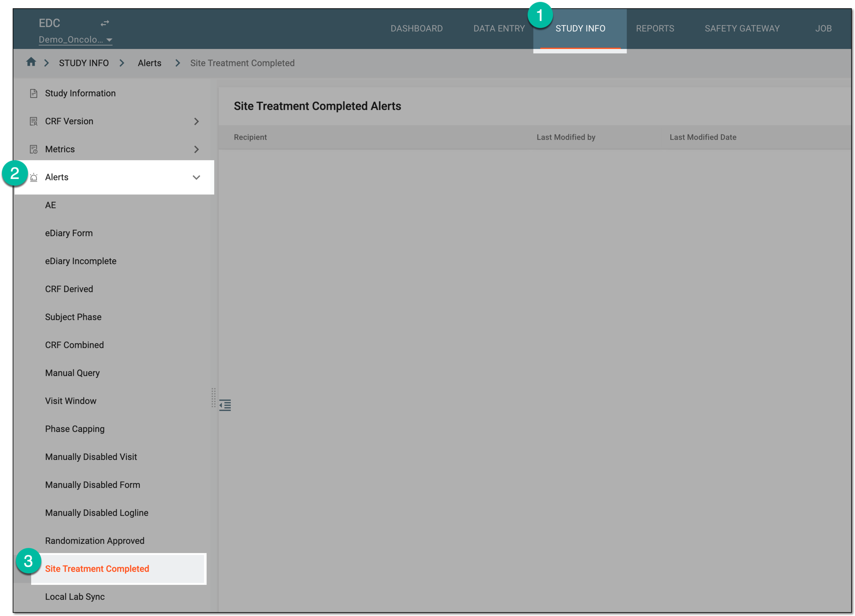Click the CRF Version icon in sidebar
This screenshot has height=616, width=855.
point(34,121)
